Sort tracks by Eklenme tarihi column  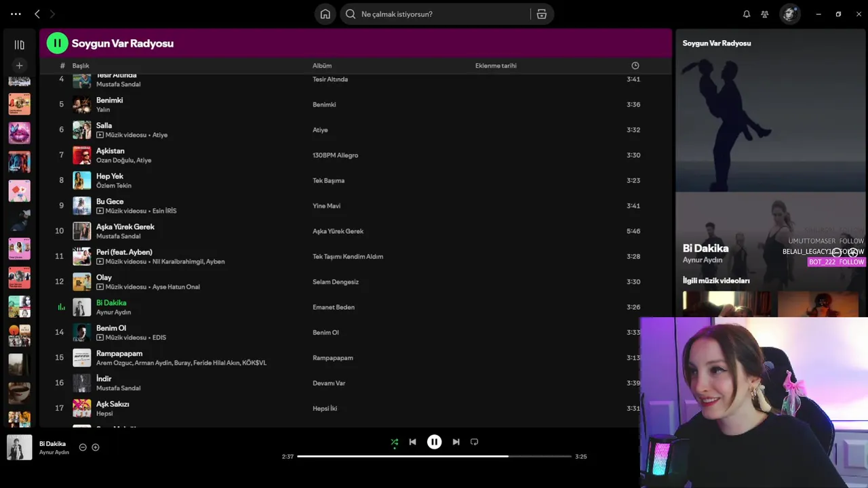coord(496,66)
